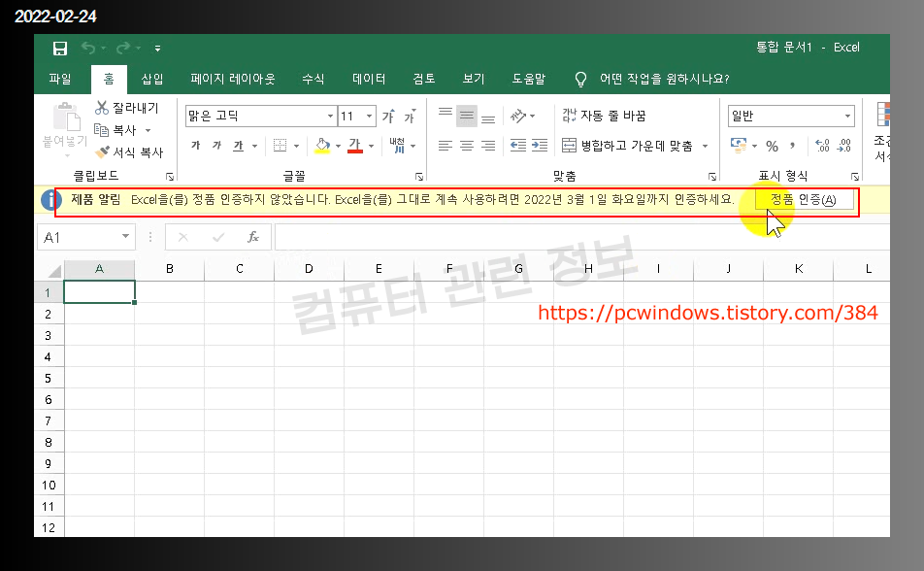Open the 맞춤 dialog launcher
924x571 pixels.
click(711, 177)
